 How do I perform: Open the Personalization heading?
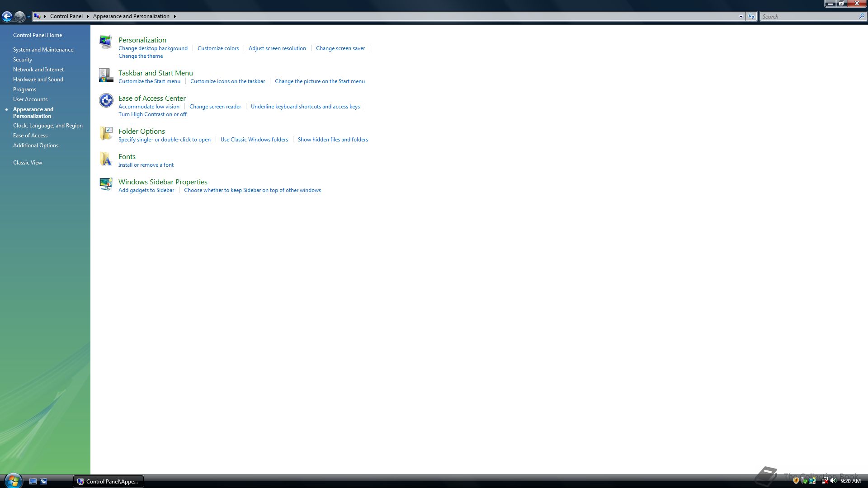pos(142,40)
